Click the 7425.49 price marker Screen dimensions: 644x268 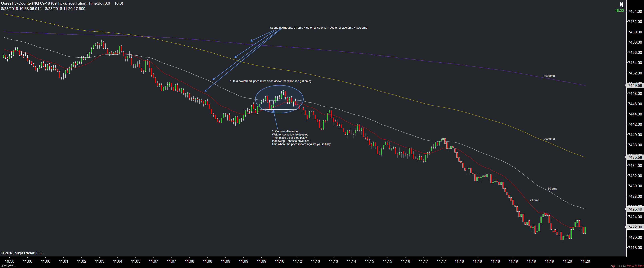635,209
